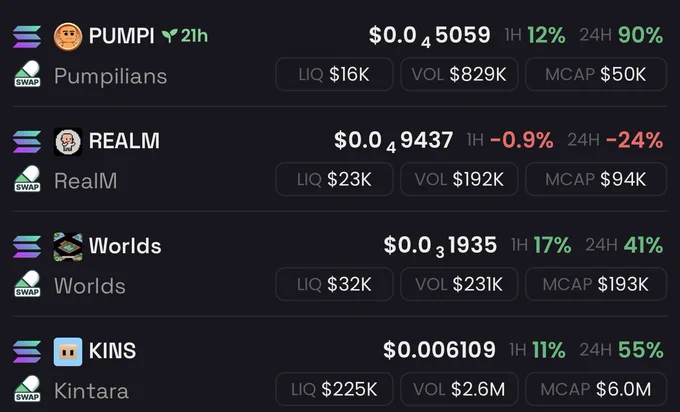Select the VOL $829K box
The image size is (680, 412).
(x=459, y=74)
